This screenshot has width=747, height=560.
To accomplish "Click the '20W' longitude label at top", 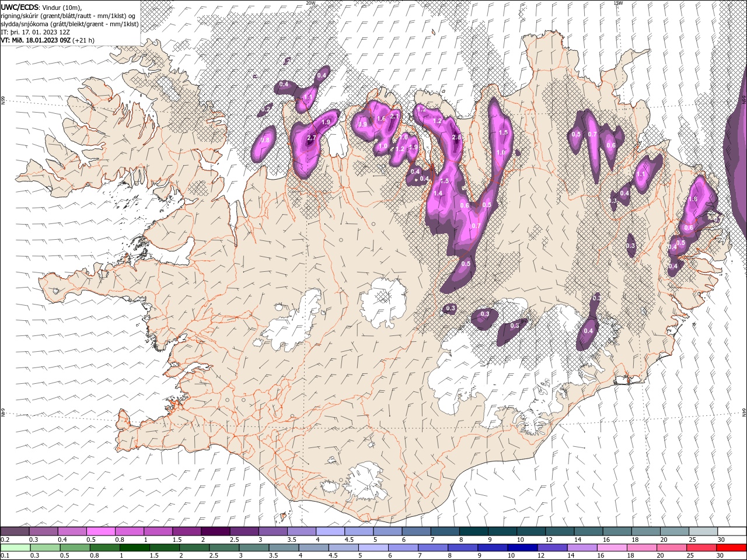I will tap(310, 2).
